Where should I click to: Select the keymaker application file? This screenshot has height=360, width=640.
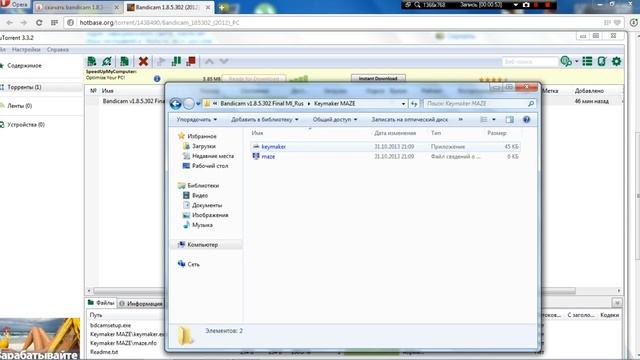click(x=385, y=147)
